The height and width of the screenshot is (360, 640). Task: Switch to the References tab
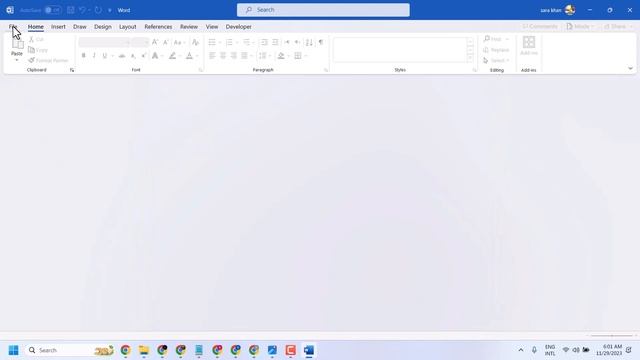158,27
